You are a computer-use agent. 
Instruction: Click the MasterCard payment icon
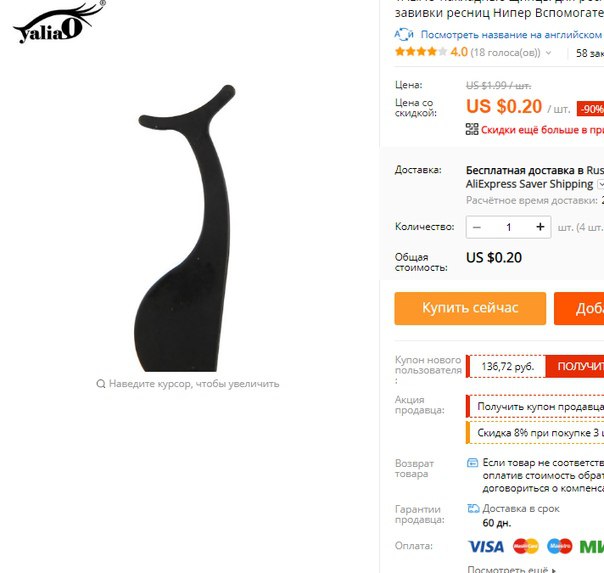tap(525, 546)
